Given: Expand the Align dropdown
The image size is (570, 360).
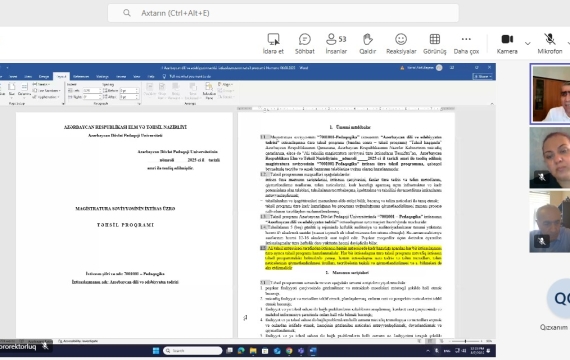Looking at the screenshot, I should click(x=225, y=84).
